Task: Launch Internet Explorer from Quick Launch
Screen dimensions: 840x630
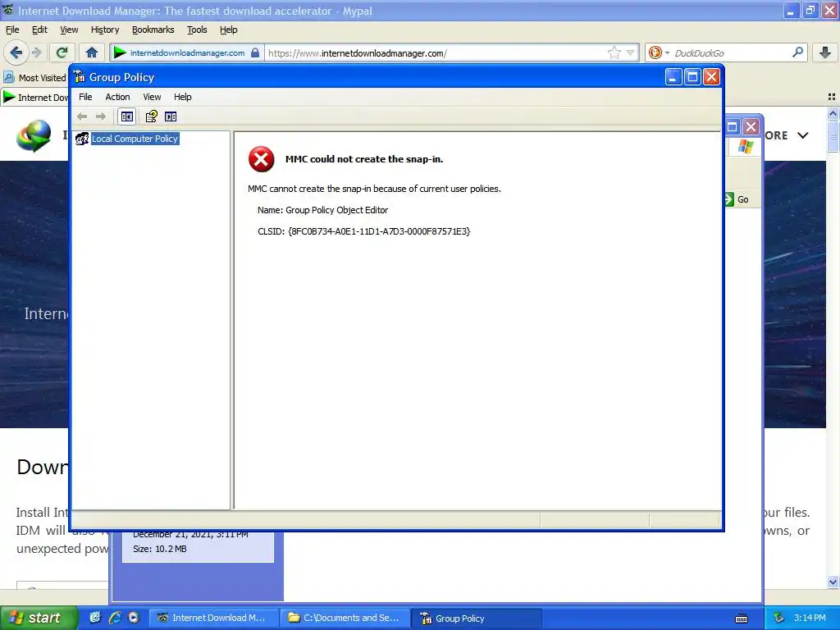Action: 115,618
